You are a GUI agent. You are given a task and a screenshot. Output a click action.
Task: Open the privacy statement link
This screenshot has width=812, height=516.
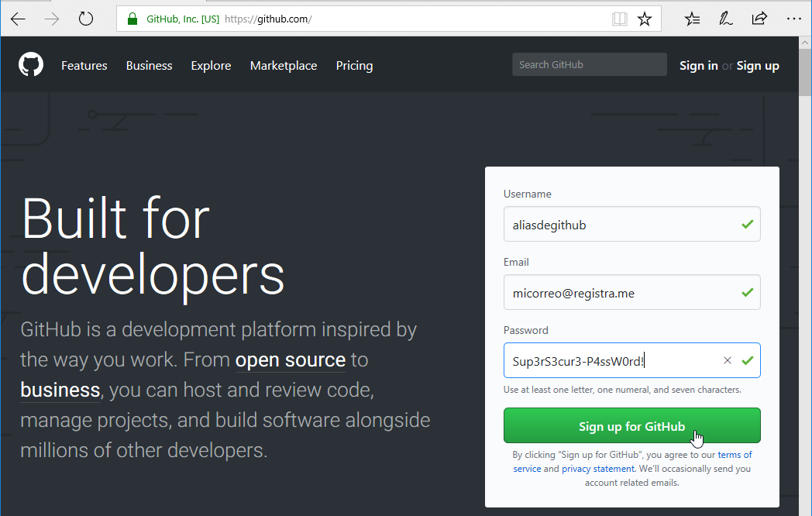point(598,469)
